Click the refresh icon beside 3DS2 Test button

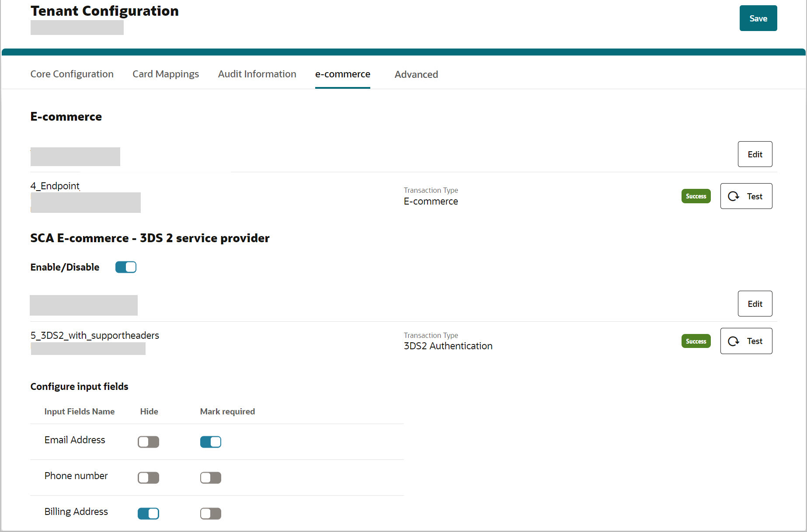click(x=734, y=341)
